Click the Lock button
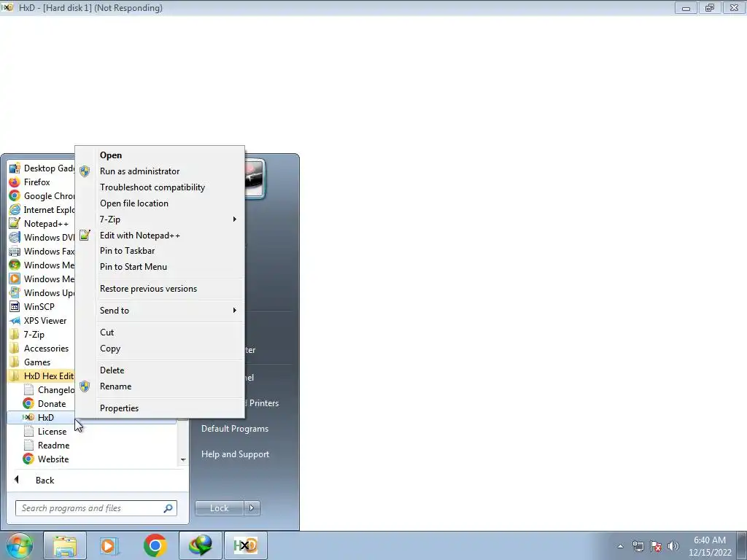Image resolution: width=747 pixels, height=560 pixels. tap(219, 508)
